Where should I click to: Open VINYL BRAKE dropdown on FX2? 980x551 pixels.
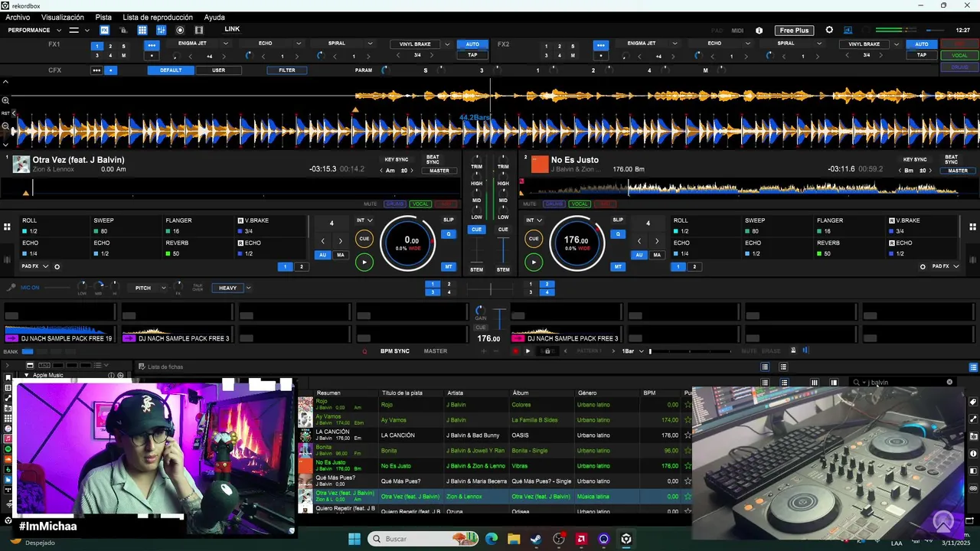[896, 44]
